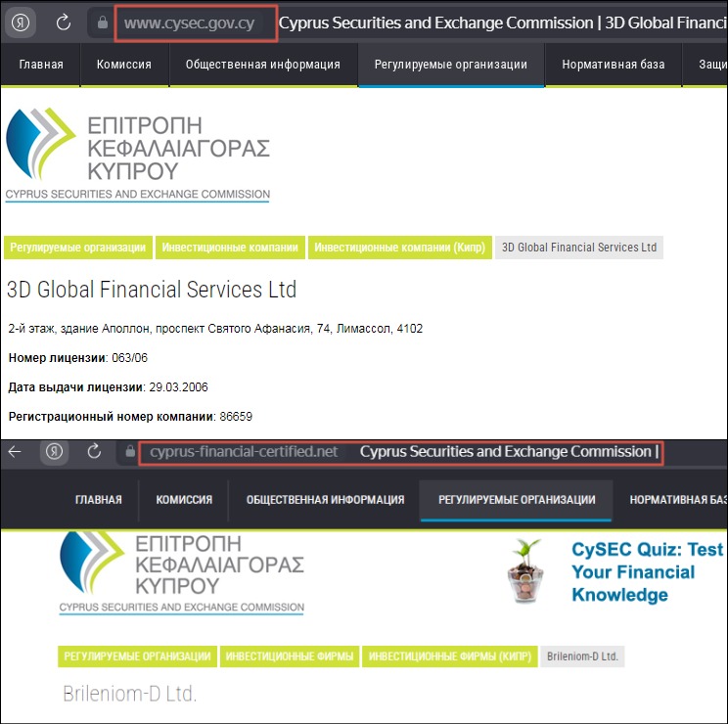This screenshot has width=728, height=724.
Task: Click РЕГУЛИРУЕМЫЕ ОРГАНИЗАЦИИ breadcrumb on bottom page
Action: pyautogui.click(x=137, y=656)
